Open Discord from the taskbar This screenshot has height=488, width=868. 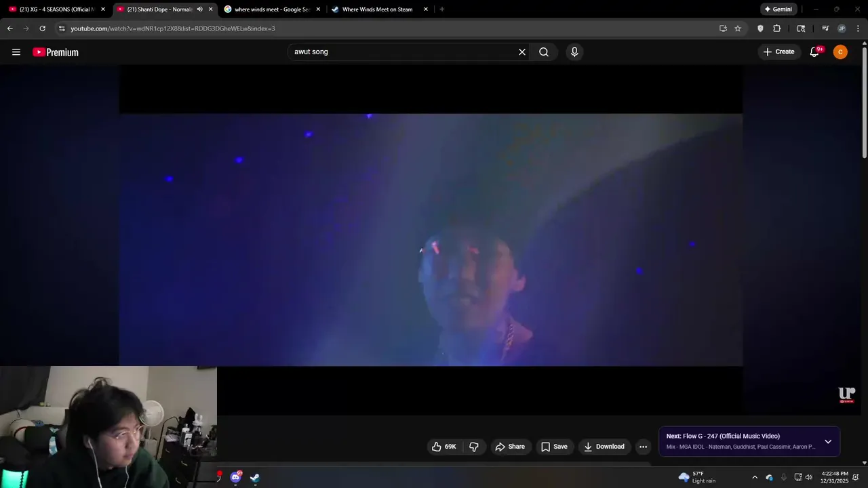pyautogui.click(x=235, y=477)
